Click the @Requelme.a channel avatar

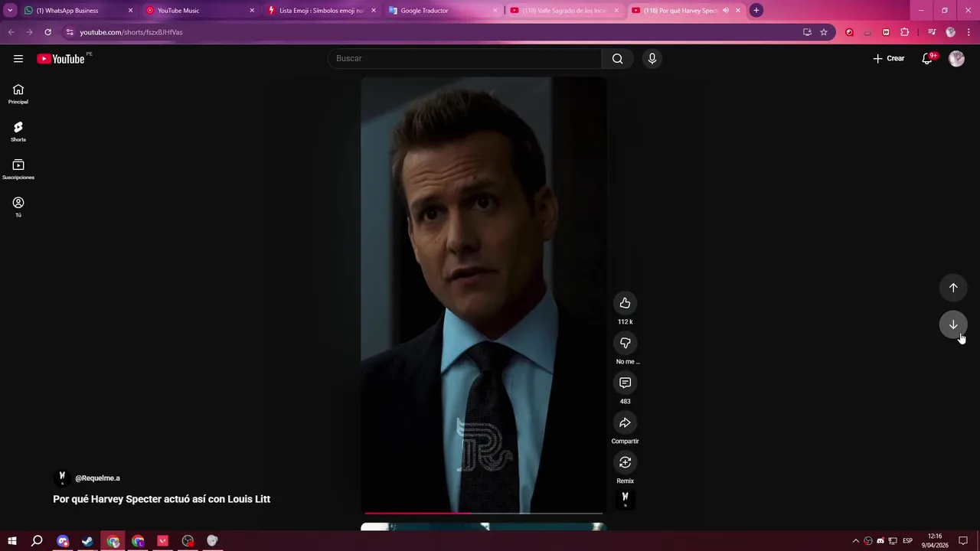(62, 478)
